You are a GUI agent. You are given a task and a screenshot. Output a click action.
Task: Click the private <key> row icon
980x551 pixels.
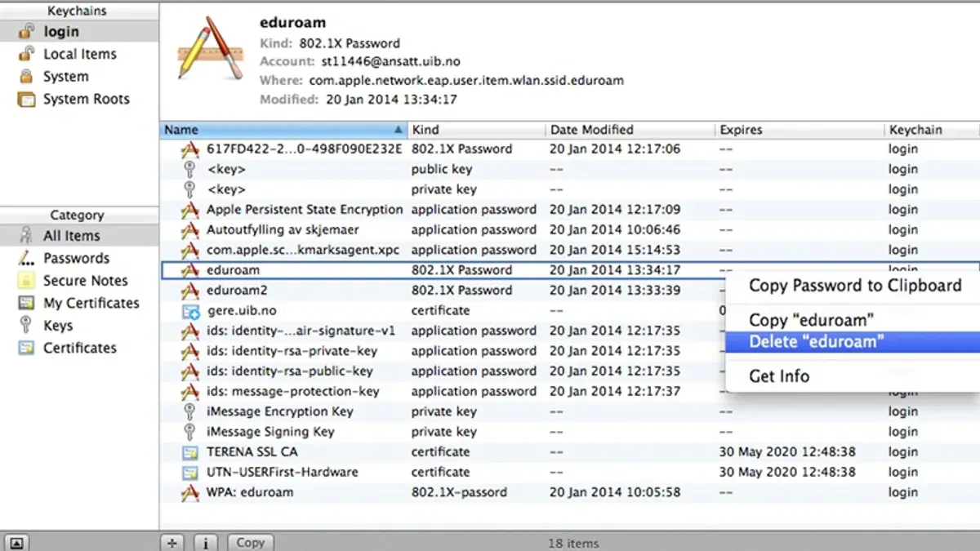point(189,189)
